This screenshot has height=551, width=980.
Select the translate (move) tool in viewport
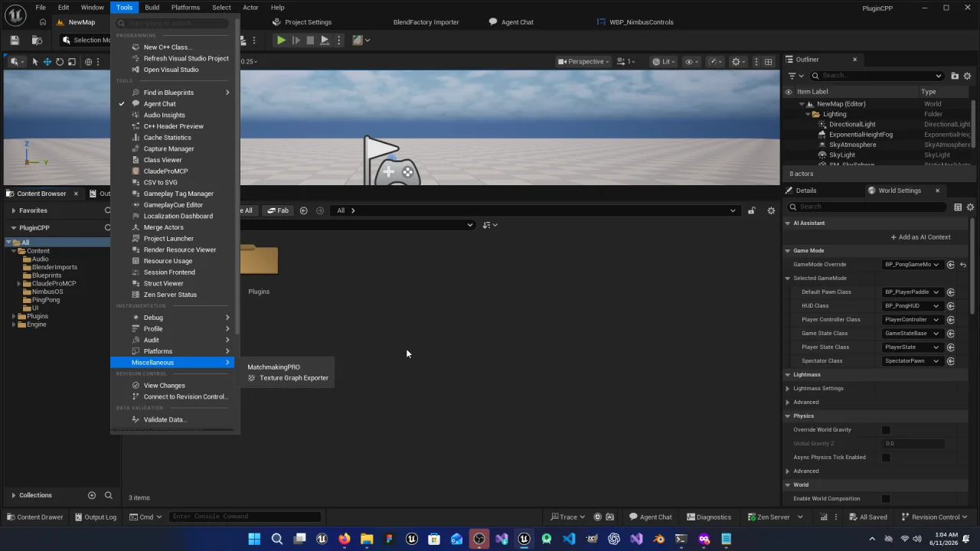point(47,62)
